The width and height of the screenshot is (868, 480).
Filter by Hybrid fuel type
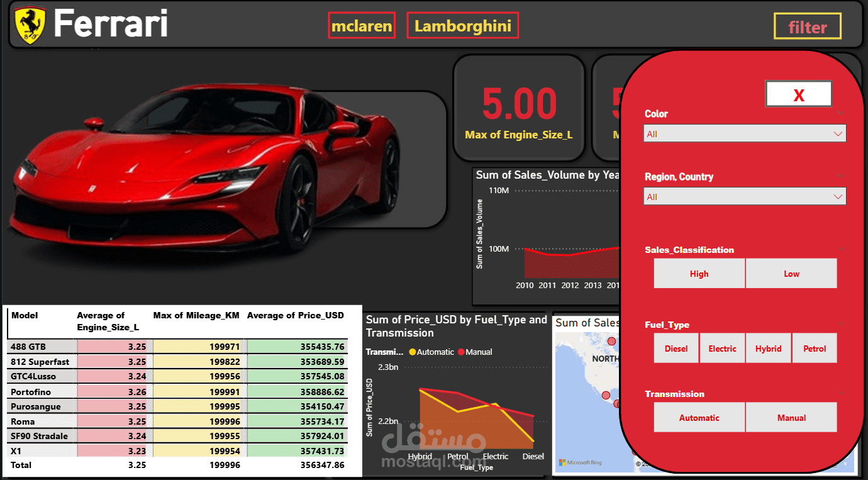(x=769, y=349)
